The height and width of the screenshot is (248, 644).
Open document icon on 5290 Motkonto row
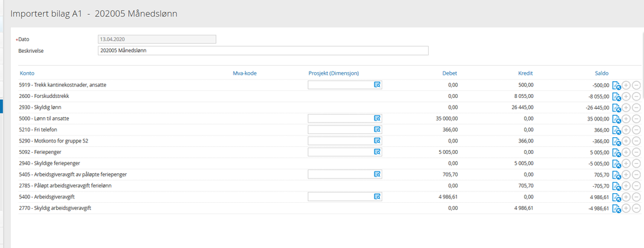(616, 141)
